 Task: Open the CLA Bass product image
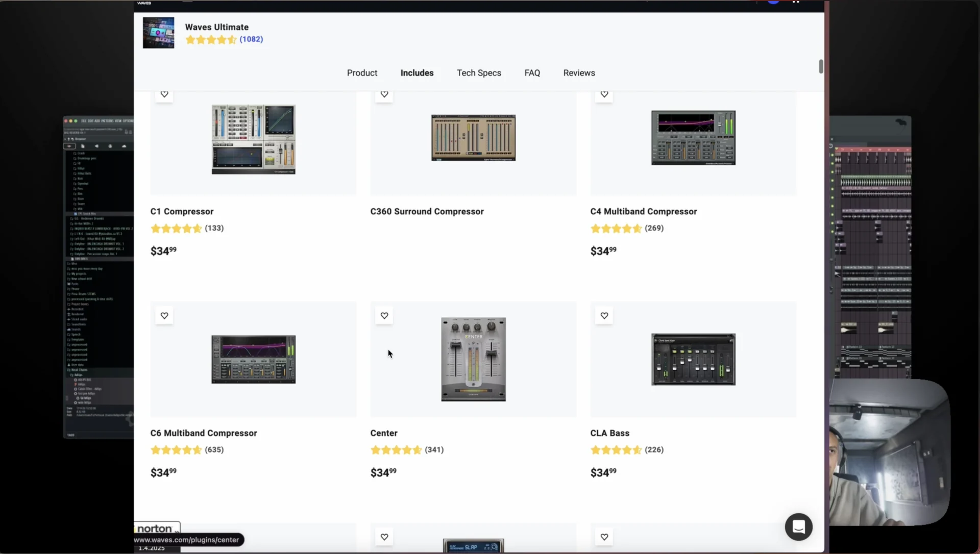click(694, 359)
